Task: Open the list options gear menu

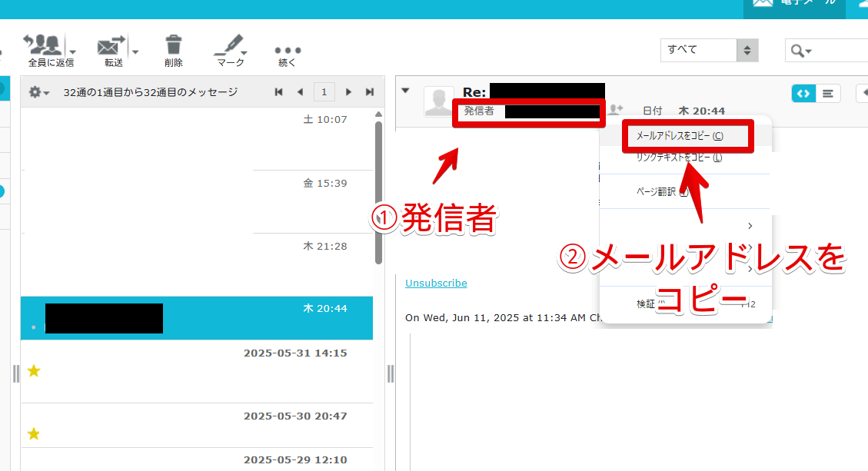Action: pos(38,92)
